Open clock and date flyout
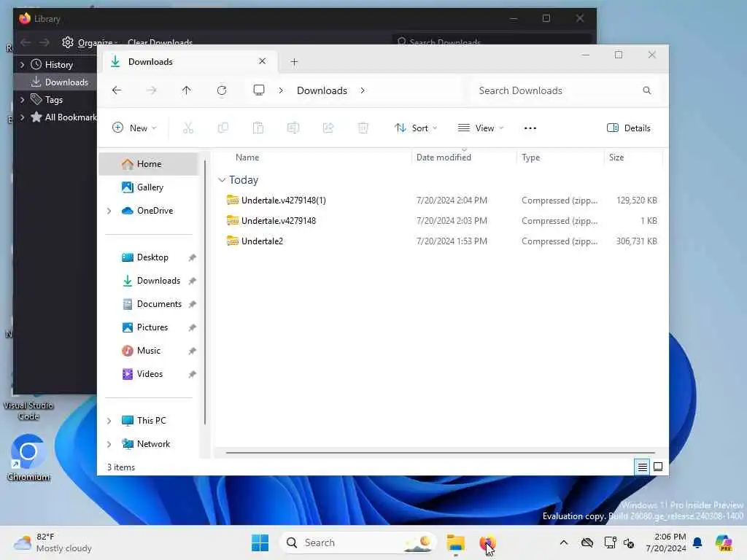Viewport: 747px width, 560px height. [665, 542]
